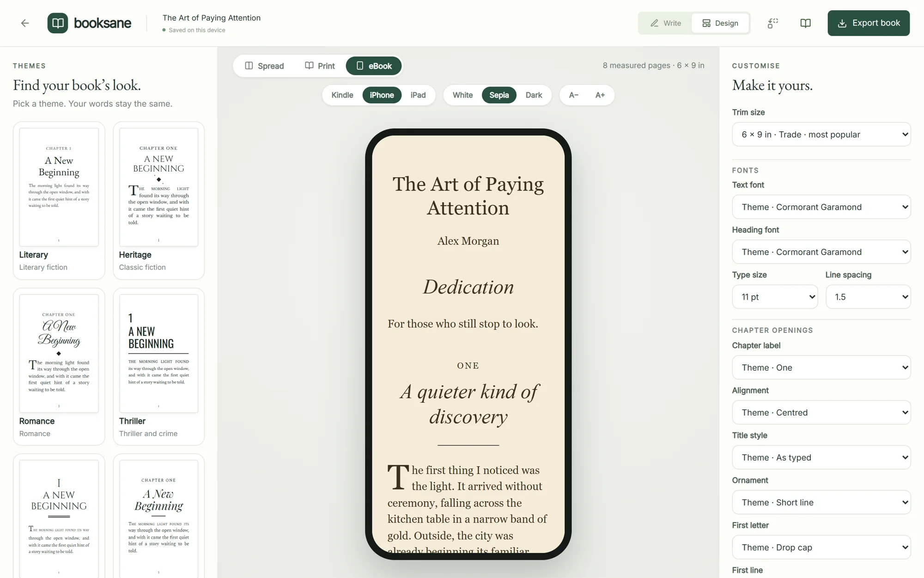Open the Heading font dropdown
924x578 pixels.
tap(821, 252)
